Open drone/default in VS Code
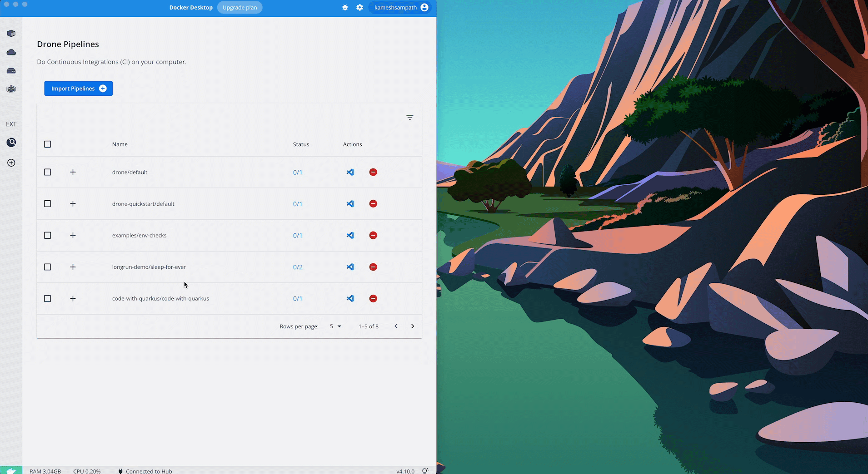 click(350, 172)
